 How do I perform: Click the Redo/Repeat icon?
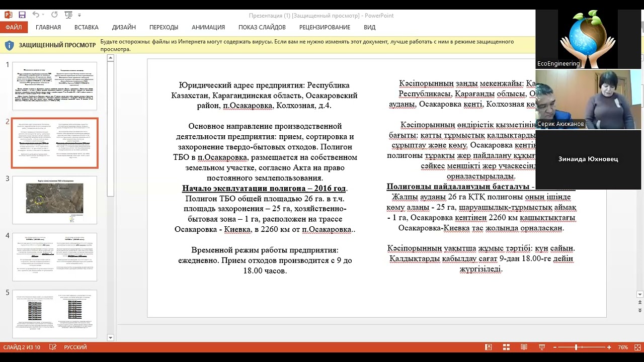(x=54, y=15)
